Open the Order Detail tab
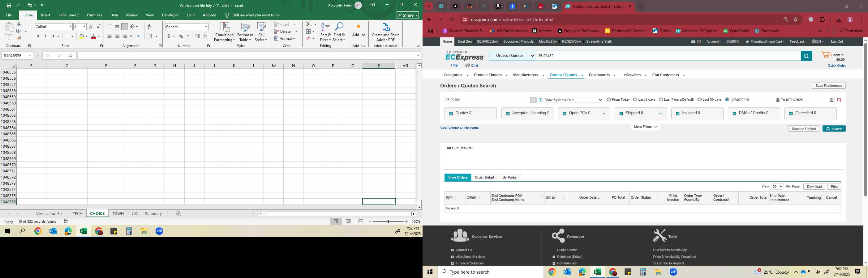This screenshot has height=278, width=868. coord(484,177)
